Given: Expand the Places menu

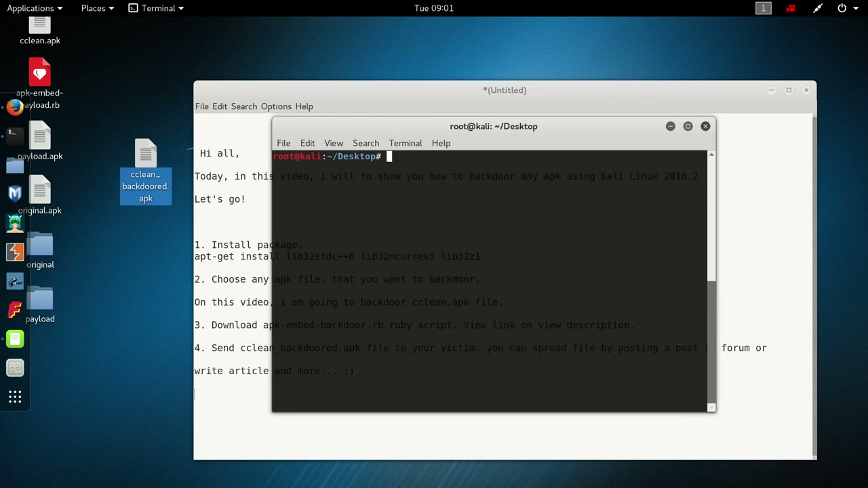Looking at the screenshot, I should 97,8.
